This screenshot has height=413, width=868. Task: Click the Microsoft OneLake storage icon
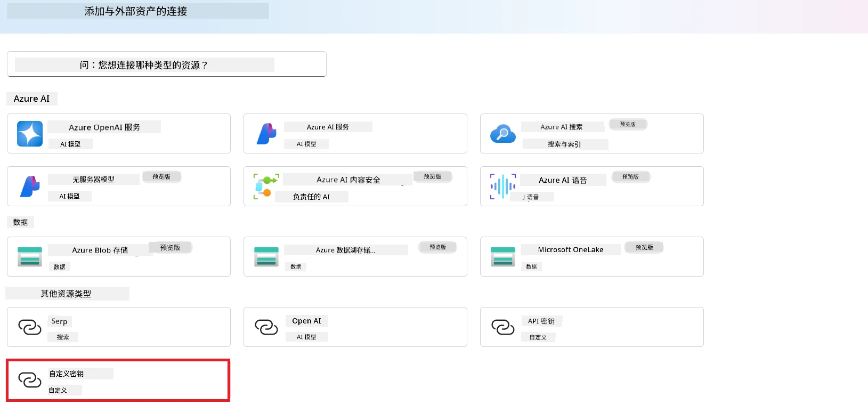coord(503,257)
